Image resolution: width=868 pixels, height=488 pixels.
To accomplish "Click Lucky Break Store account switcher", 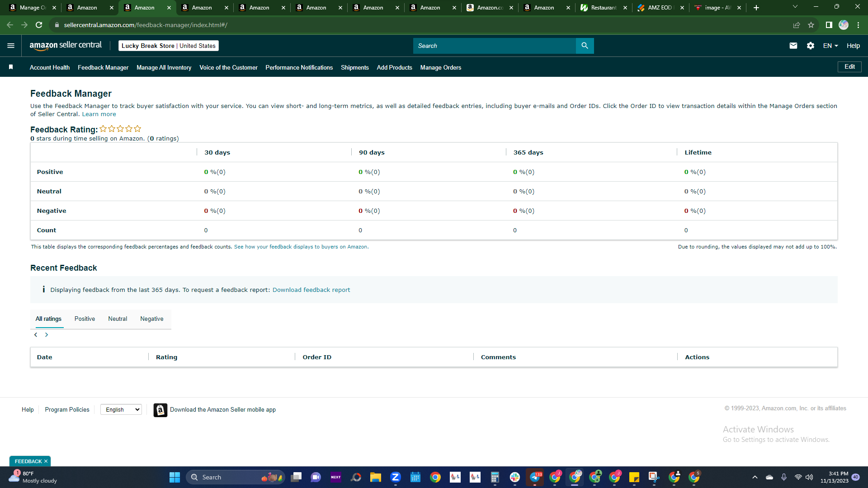I will [169, 46].
